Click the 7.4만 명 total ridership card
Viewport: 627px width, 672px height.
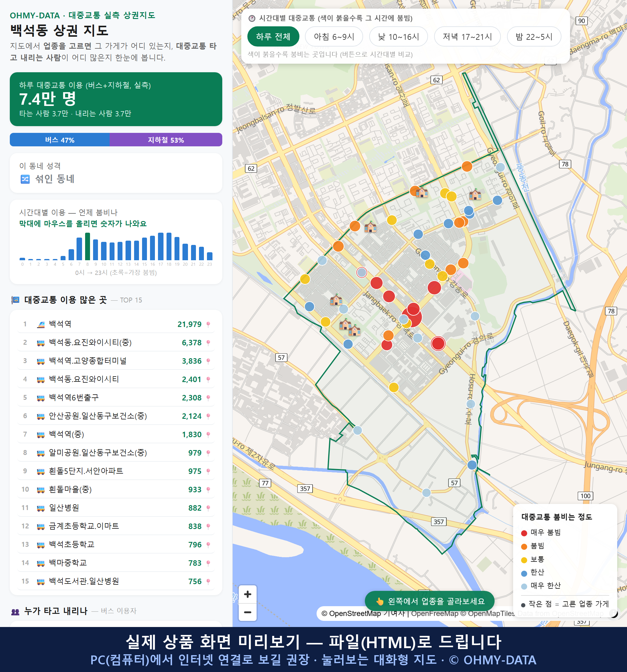pyautogui.click(x=116, y=99)
